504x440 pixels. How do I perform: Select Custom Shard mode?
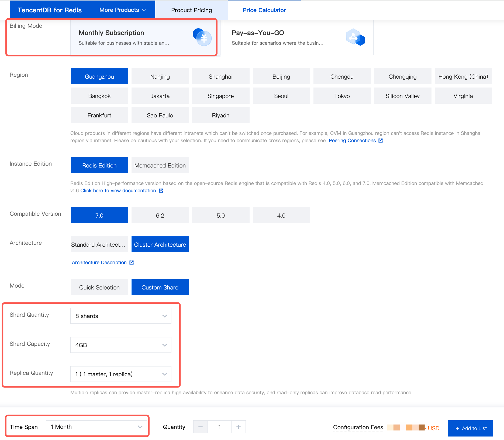(x=160, y=287)
